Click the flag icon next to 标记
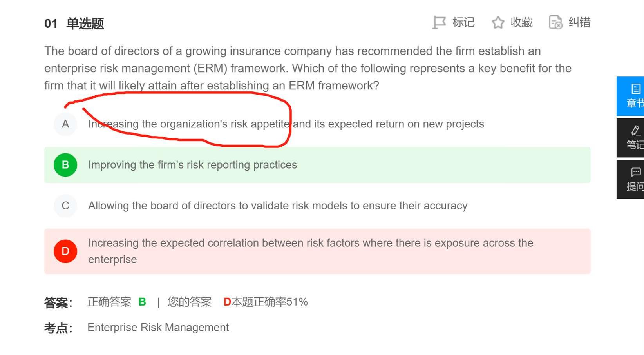 [x=439, y=22]
